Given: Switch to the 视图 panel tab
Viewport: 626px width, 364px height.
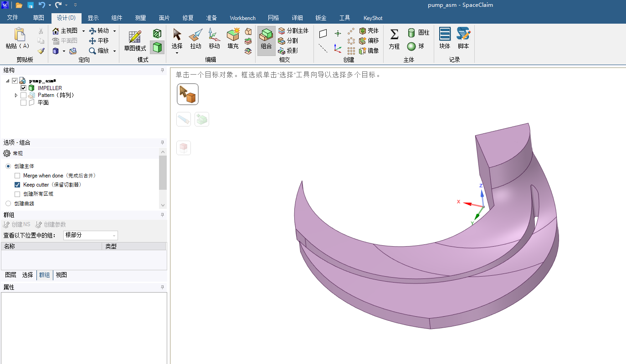Looking at the screenshot, I should tap(62, 275).
